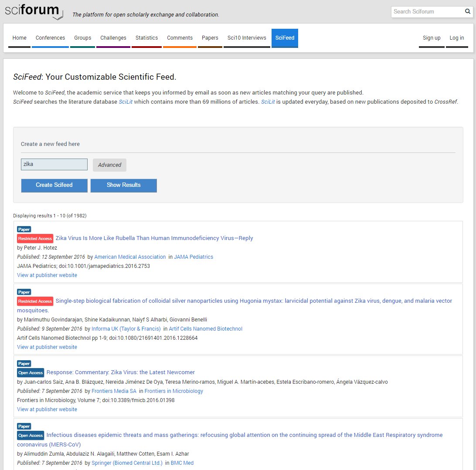Select the SciFeed tab
The width and height of the screenshot is (476, 470).
285,38
